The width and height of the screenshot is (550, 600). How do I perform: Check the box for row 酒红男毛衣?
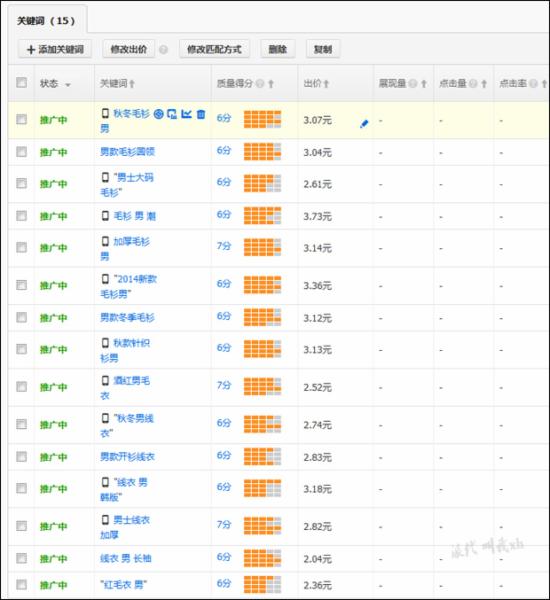click(21, 386)
